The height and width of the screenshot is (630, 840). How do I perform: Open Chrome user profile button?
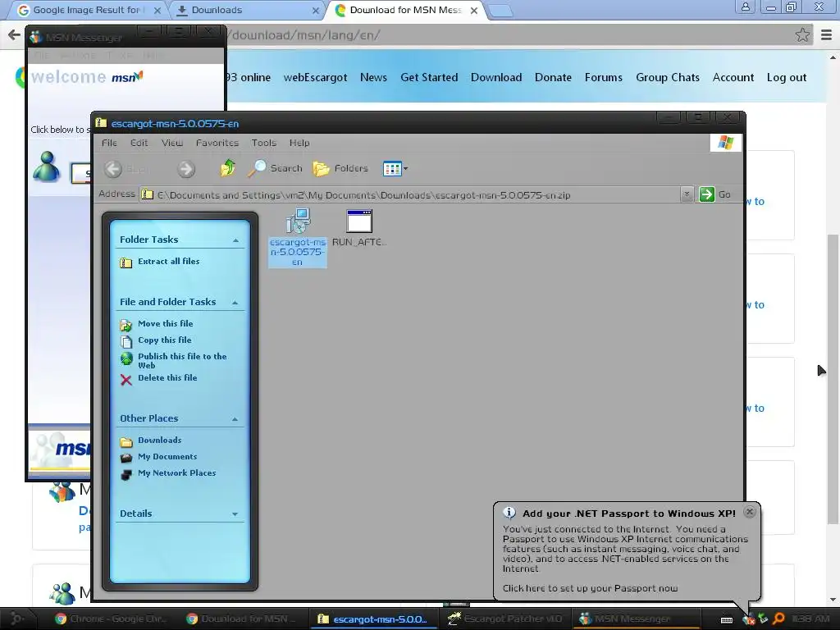(x=745, y=7)
